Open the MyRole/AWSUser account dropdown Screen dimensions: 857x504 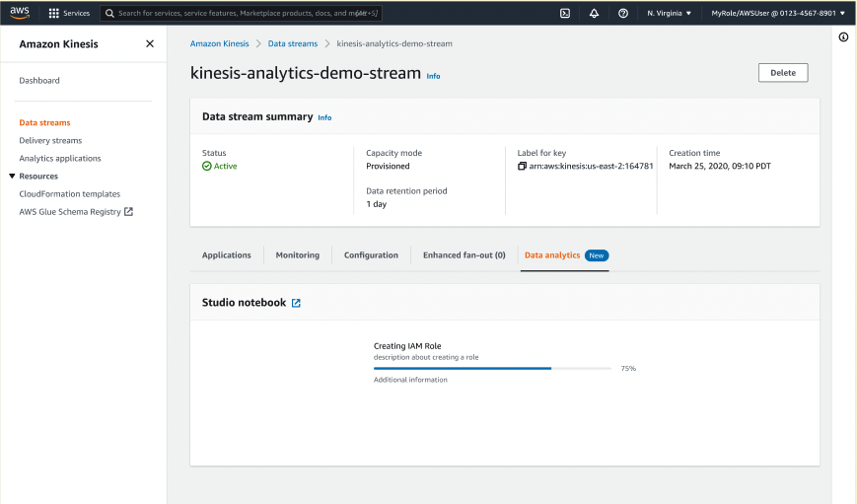point(778,13)
